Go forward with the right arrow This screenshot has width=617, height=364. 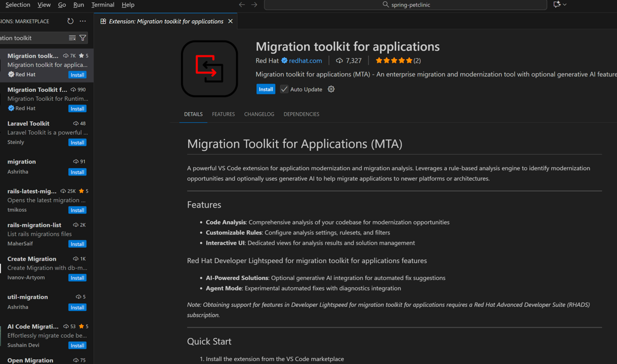tap(254, 5)
